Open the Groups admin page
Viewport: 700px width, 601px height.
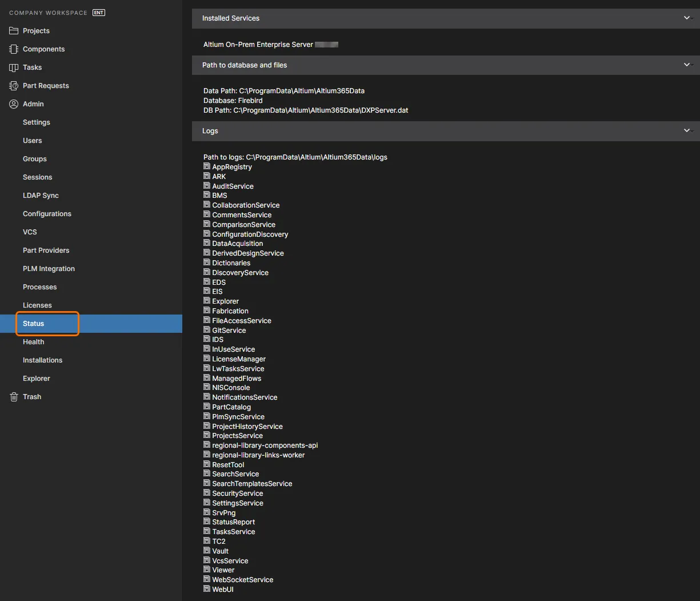[35, 159]
